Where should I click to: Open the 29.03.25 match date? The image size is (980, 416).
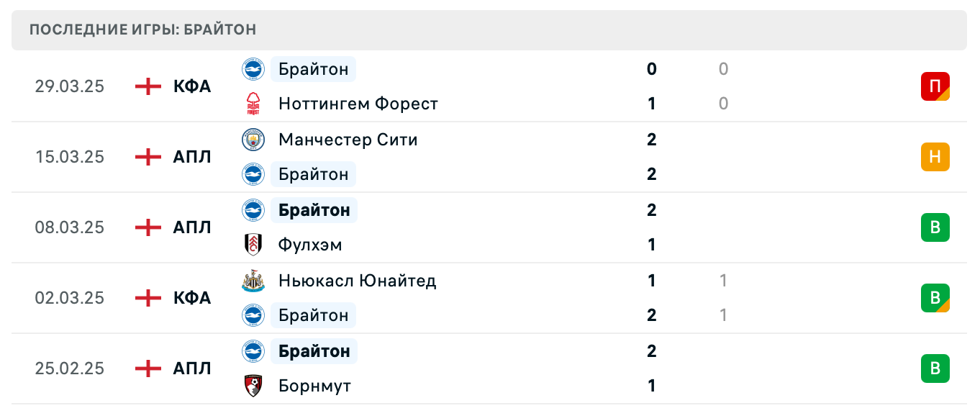coord(69,86)
